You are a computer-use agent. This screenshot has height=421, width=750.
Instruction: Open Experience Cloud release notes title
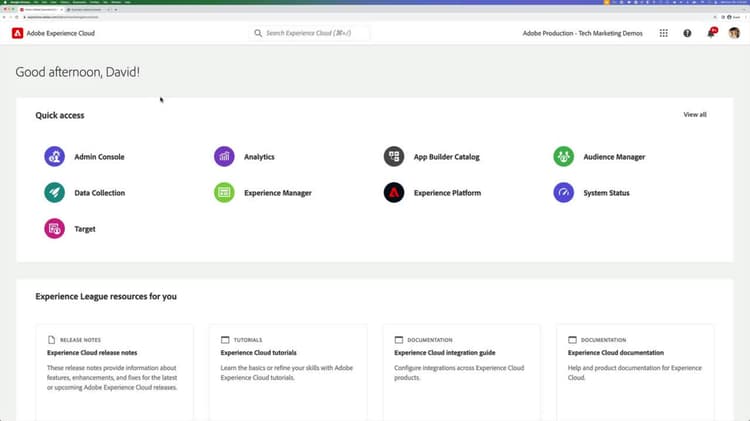tap(92, 353)
